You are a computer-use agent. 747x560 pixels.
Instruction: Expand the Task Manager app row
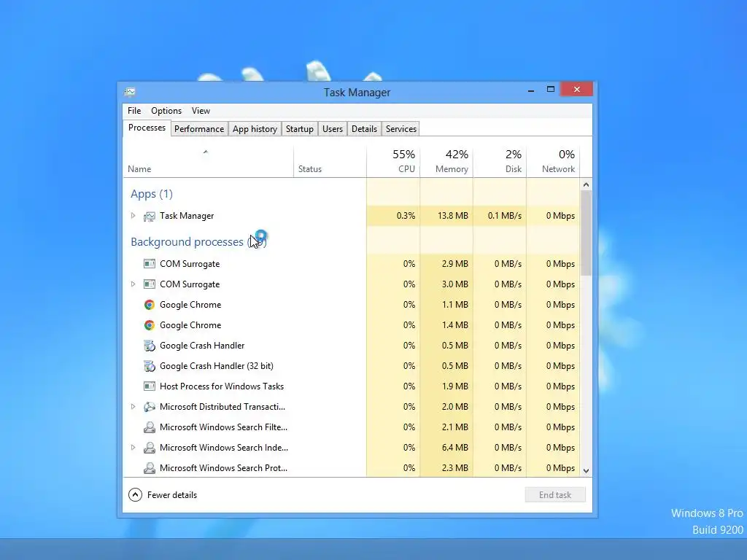point(133,216)
